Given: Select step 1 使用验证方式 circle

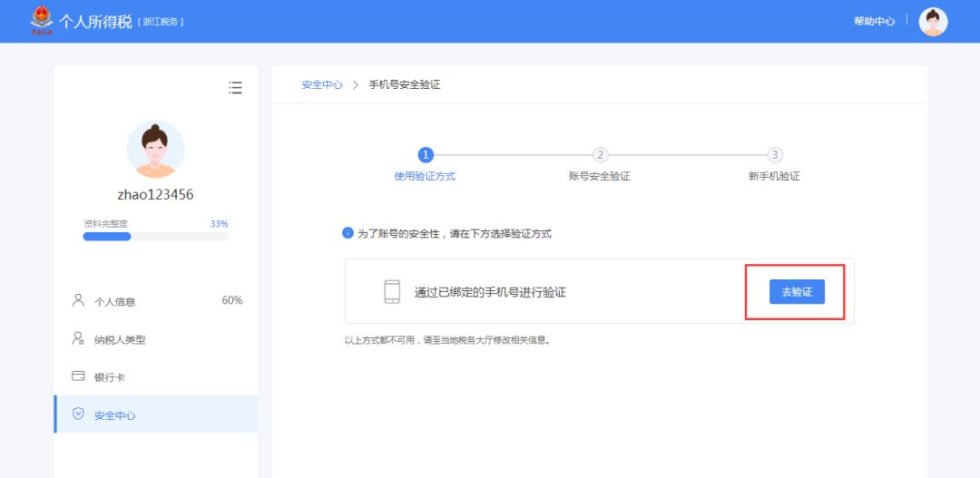Looking at the screenshot, I should coord(426,155).
